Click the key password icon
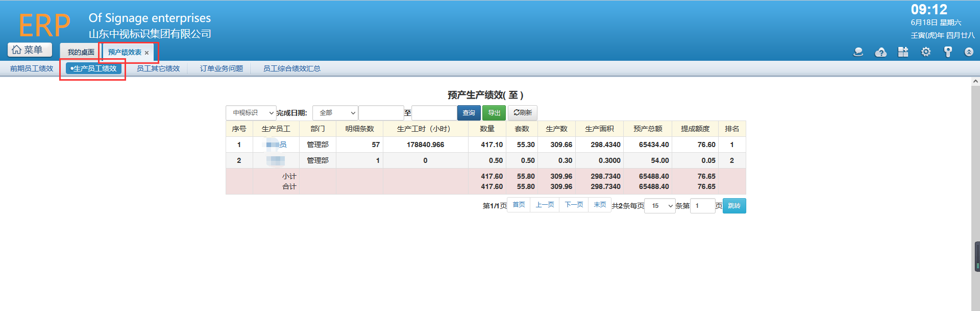The width and height of the screenshot is (980, 311). point(948,52)
